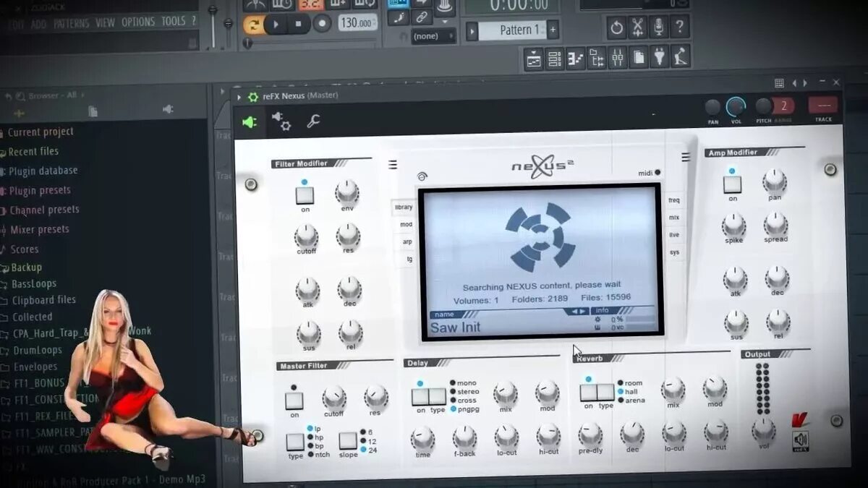Viewport: 868px width, 488px height.
Task: Click the microphone recording icon
Action: [x=658, y=28]
